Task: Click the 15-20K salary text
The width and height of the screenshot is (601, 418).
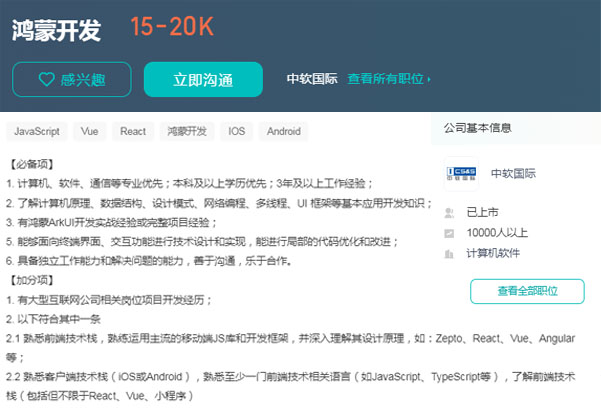Action: coord(172,26)
